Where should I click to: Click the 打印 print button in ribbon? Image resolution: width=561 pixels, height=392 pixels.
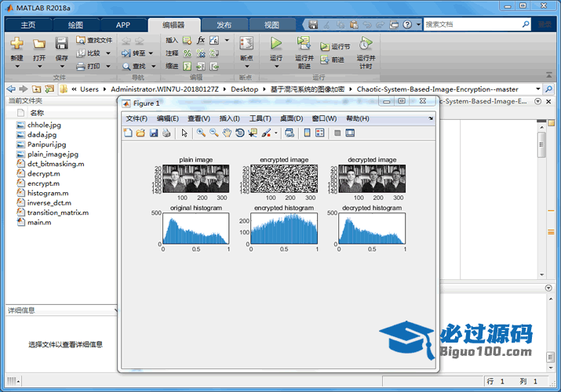pyautogui.click(x=89, y=66)
